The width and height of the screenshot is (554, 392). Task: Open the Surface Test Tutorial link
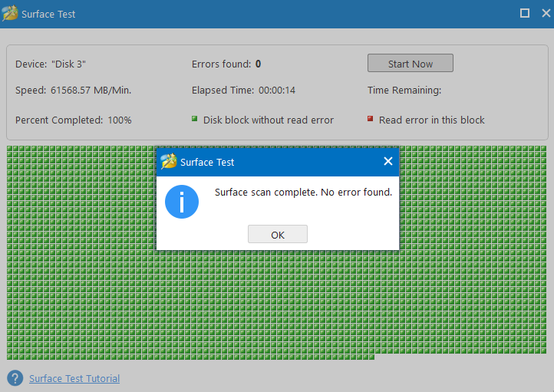(x=74, y=379)
